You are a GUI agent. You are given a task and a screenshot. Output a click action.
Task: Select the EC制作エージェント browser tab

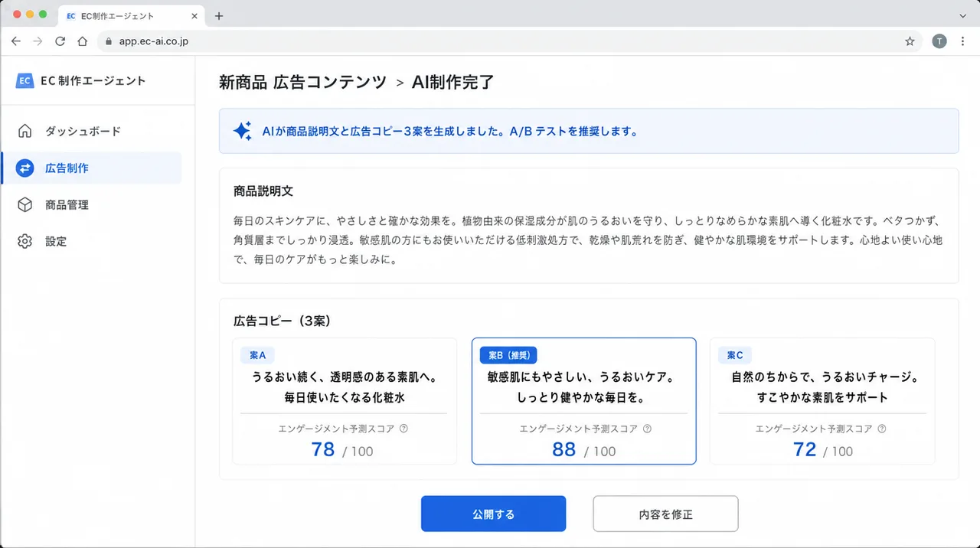click(130, 16)
